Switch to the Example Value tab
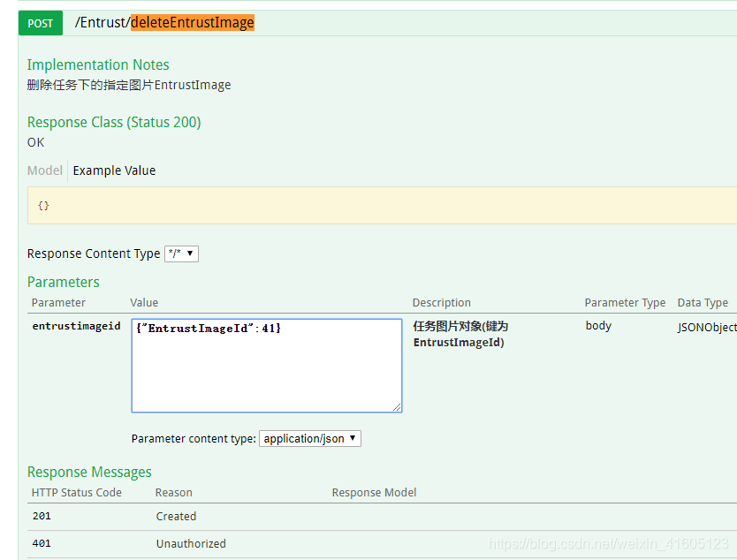Viewport: 737px width, 560px height. click(114, 170)
